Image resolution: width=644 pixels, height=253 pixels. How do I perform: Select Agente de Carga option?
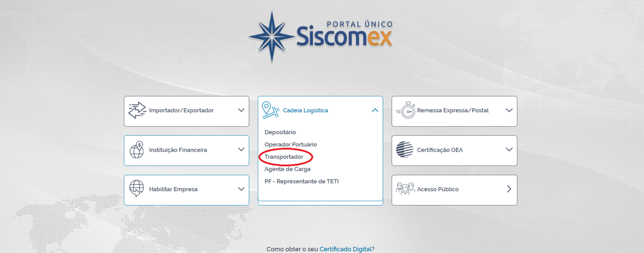coord(287,169)
